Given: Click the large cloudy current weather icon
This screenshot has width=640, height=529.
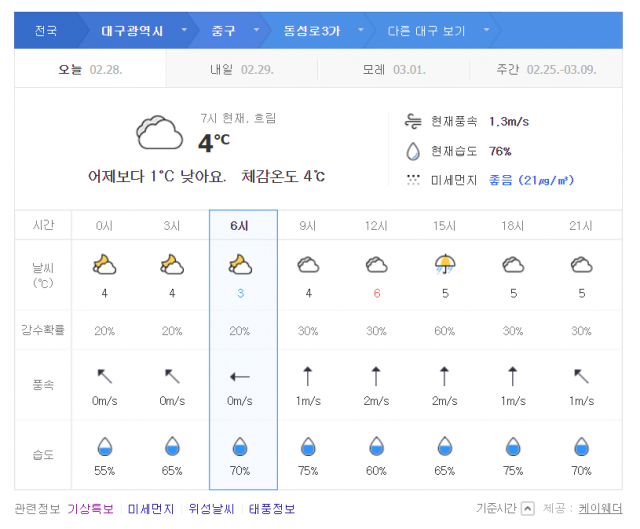Looking at the screenshot, I should tap(159, 133).
